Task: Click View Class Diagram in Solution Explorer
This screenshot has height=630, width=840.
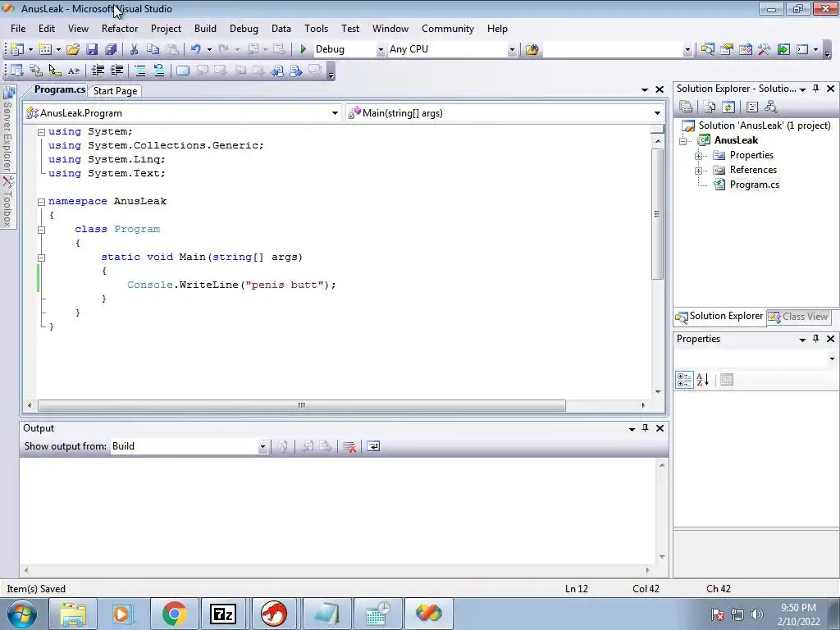Action: [x=771, y=107]
